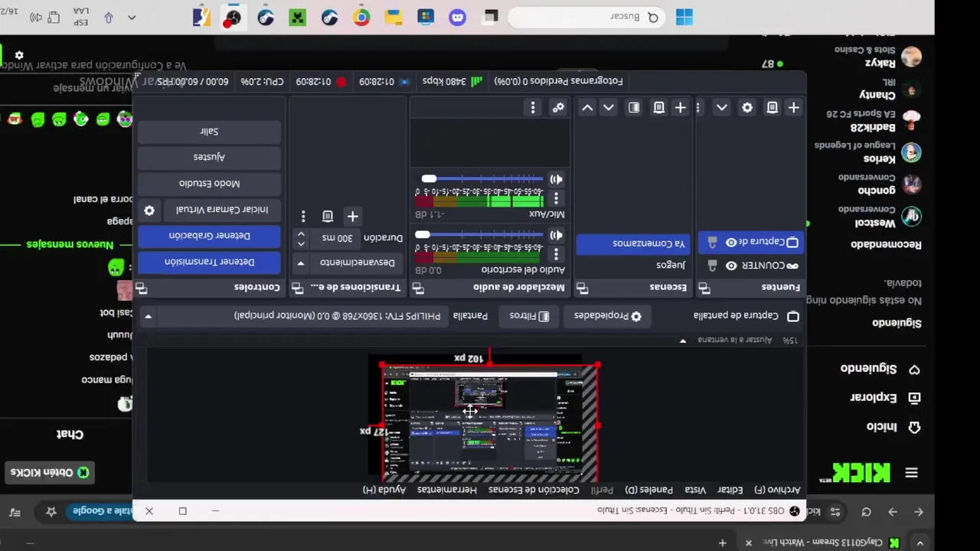Open Windows Start menu
This screenshot has width=980, height=551.
click(684, 17)
